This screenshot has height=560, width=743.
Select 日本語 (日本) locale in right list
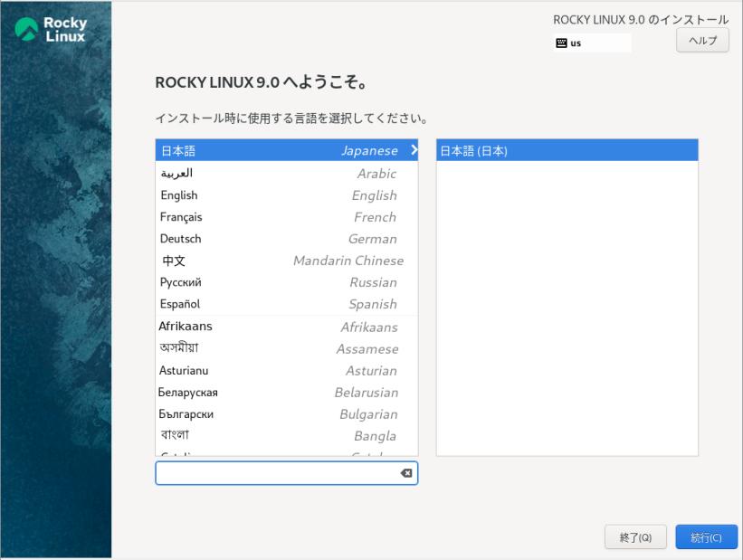567,151
